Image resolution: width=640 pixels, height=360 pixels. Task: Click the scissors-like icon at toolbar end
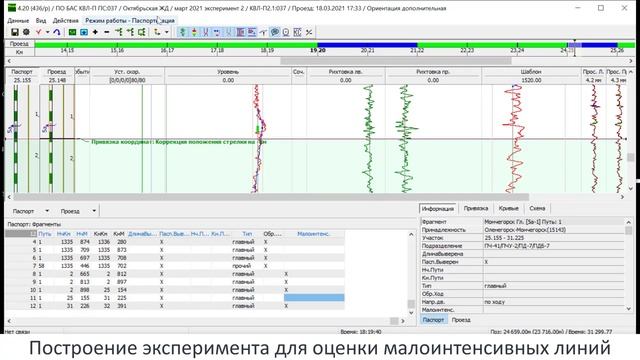[309, 32]
